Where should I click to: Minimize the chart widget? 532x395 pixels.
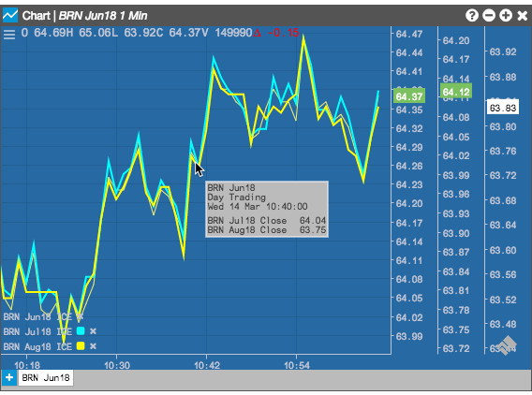pos(489,16)
